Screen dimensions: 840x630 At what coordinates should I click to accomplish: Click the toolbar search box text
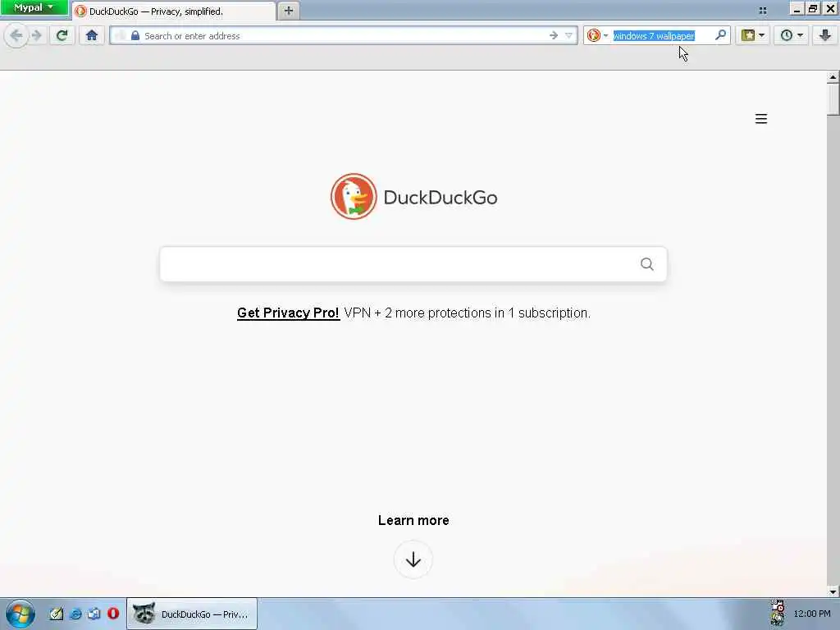coord(654,36)
